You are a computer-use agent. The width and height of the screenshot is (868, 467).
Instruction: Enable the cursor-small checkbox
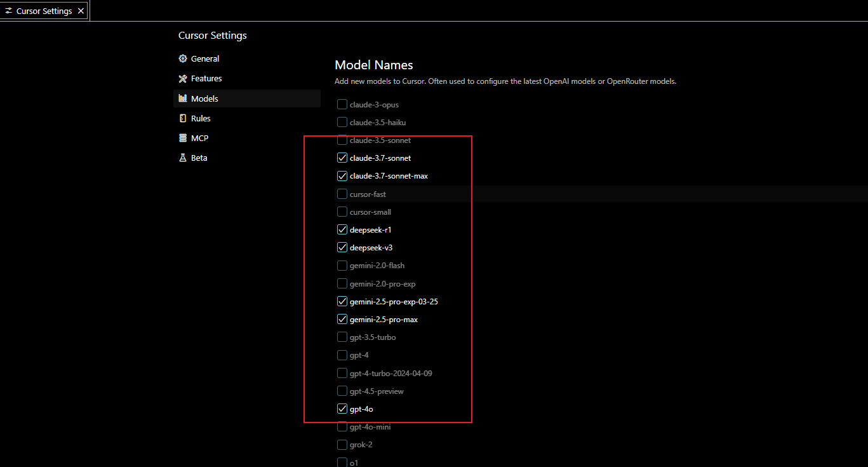[342, 212]
